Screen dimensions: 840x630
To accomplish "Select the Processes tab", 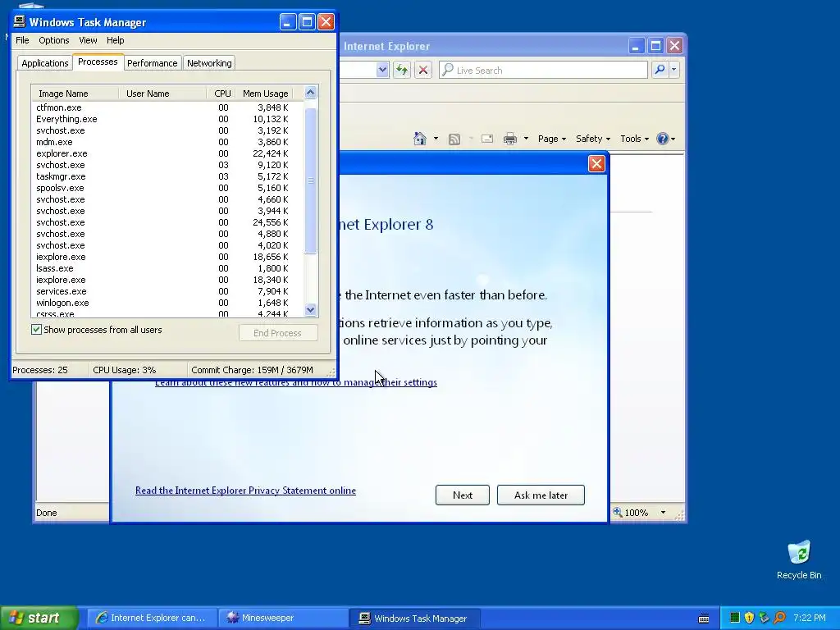I will pos(98,62).
